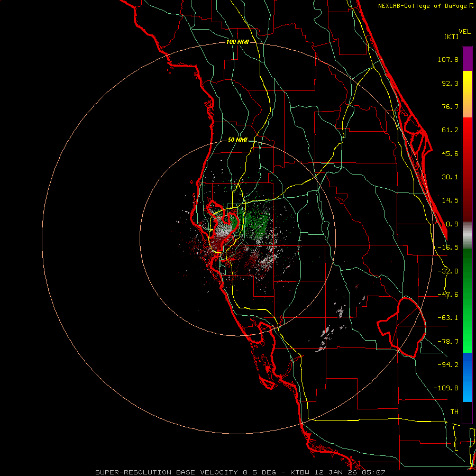The width and height of the screenshot is (476, 476).
Task: Click the VEL label above the color scale
Action: click(464, 32)
